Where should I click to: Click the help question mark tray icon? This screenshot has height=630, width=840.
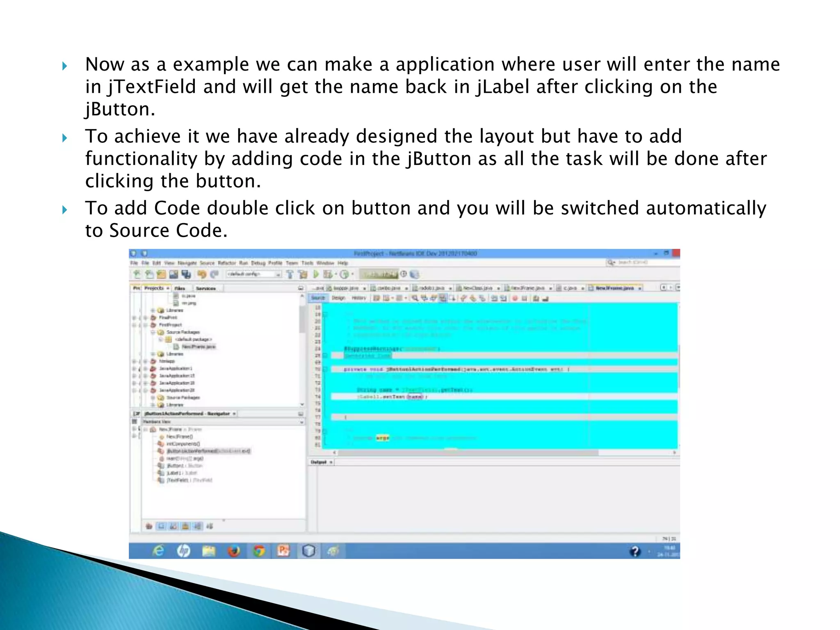point(635,552)
